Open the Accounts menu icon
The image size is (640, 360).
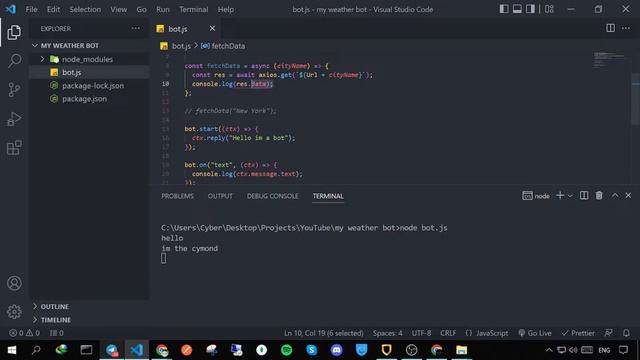point(14,283)
